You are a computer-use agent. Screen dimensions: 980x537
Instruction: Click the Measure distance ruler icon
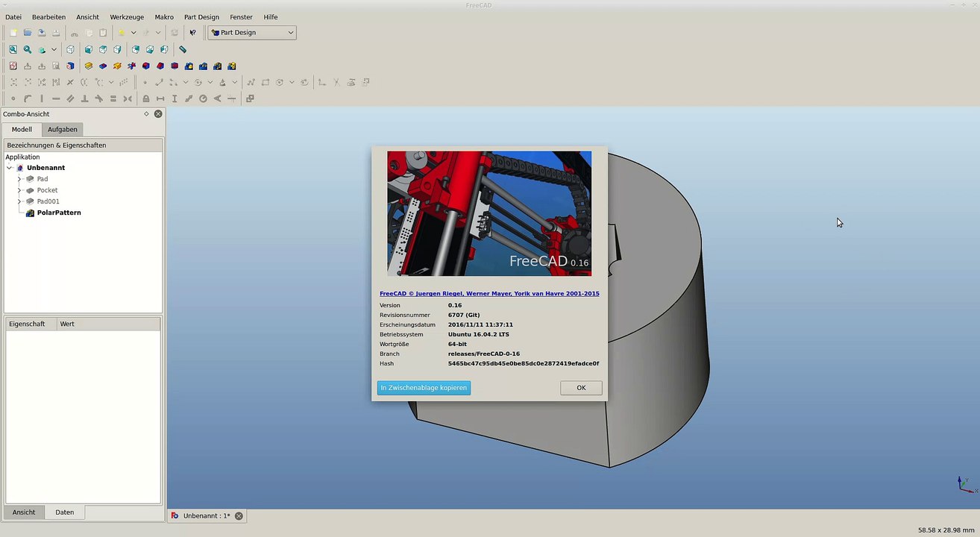(183, 49)
